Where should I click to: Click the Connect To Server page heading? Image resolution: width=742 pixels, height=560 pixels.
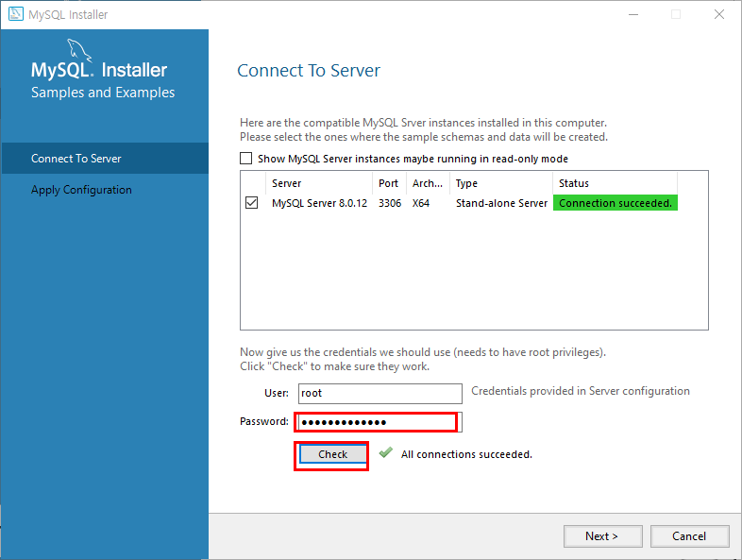point(309,71)
